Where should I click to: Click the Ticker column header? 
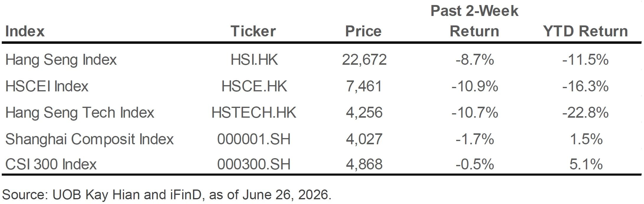253,31
